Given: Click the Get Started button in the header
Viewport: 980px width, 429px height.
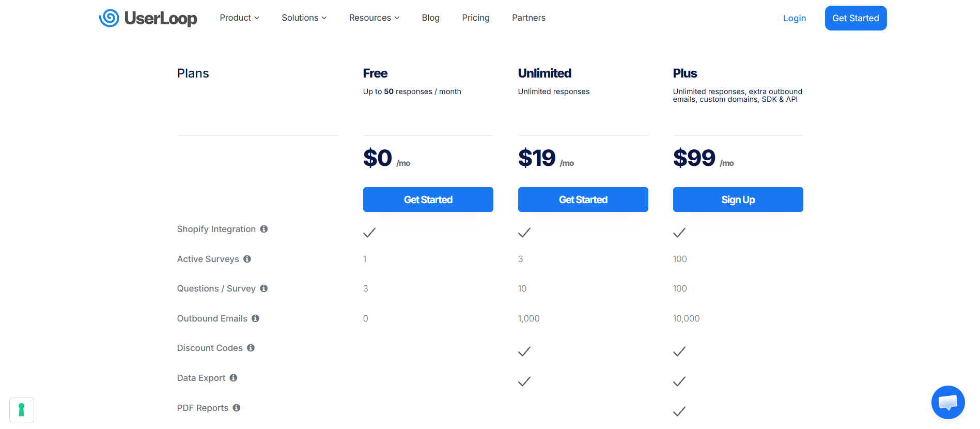Looking at the screenshot, I should [855, 18].
